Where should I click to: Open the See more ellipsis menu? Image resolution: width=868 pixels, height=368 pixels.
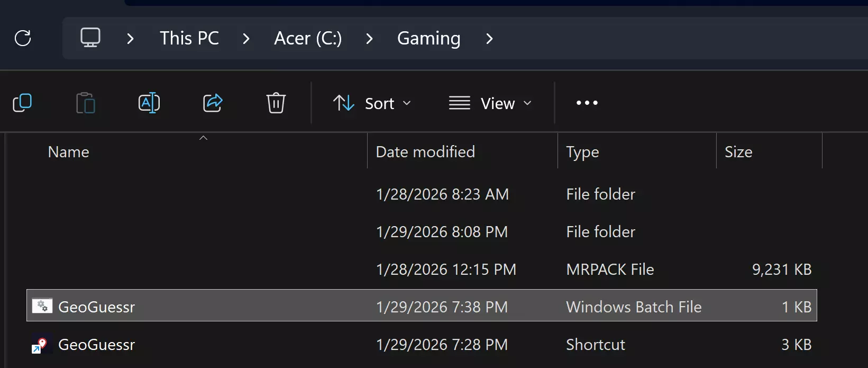click(587, 103)
